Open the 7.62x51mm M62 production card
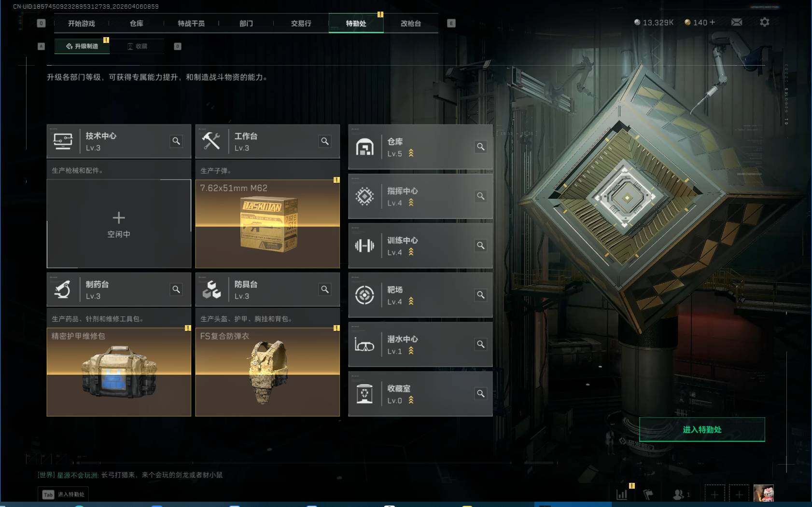Screen dimensions: 812x507 [x=267, y=224]
